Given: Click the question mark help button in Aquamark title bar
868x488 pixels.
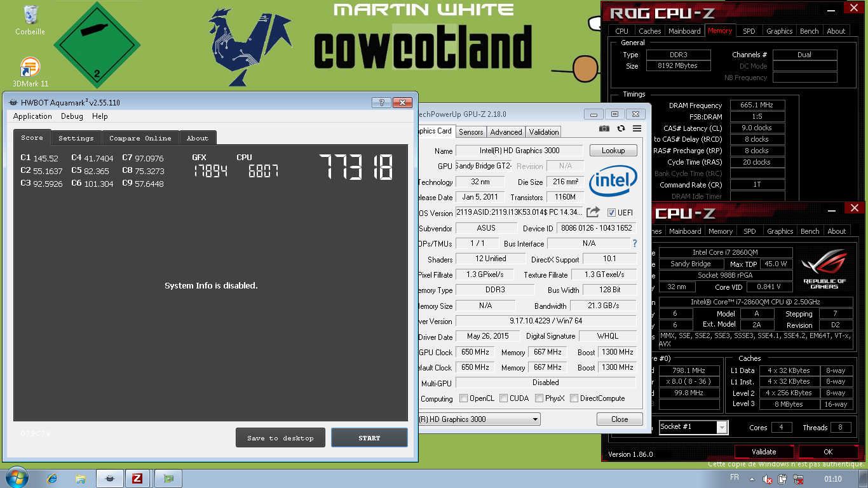Looking at the screenshot, I should [381, 102].
